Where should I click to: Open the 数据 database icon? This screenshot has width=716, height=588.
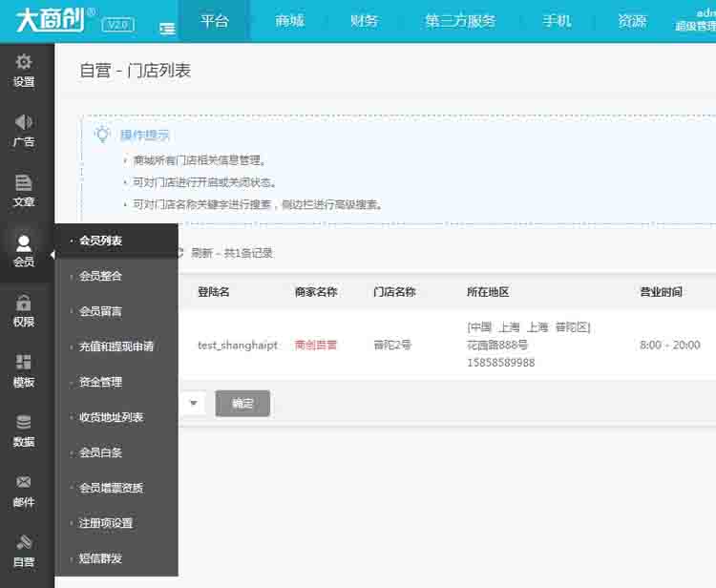(24, 423)
